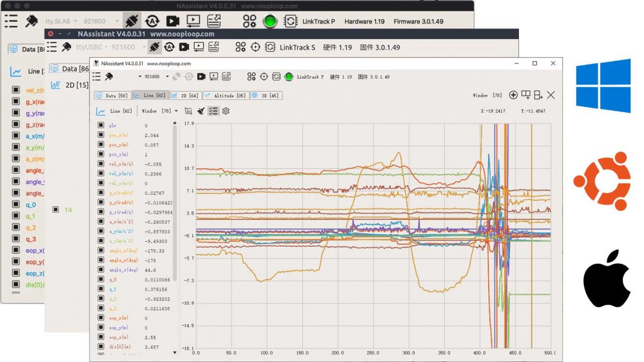Click the hamburger list menu in front window
The image size is (644, 362).
97,77
